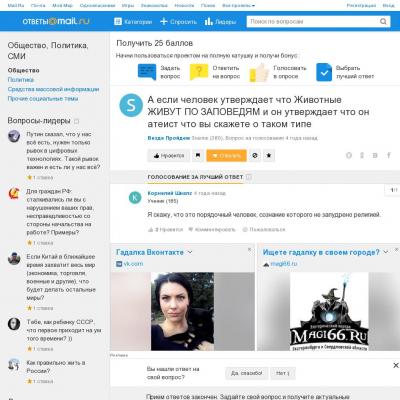Expand the magi66.ru ad chevron

386,252
